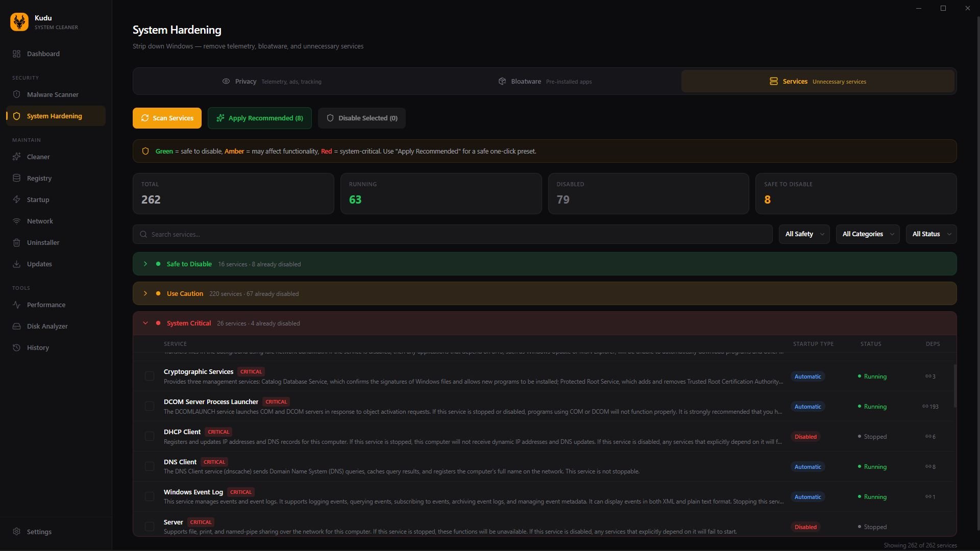This screenshot has height=551, width=980.
Task: Click the Settings gear icon
Action: pyautogui.click(x=16, y=532)
